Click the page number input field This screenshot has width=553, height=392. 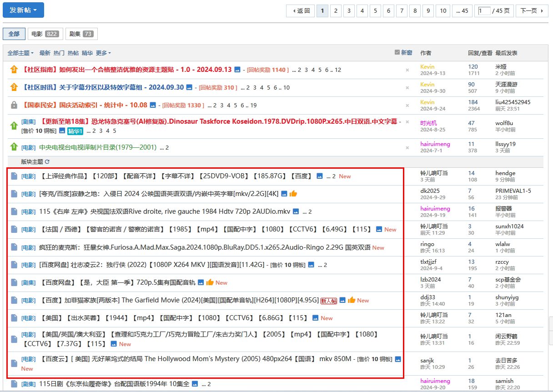tap(484, 11)
